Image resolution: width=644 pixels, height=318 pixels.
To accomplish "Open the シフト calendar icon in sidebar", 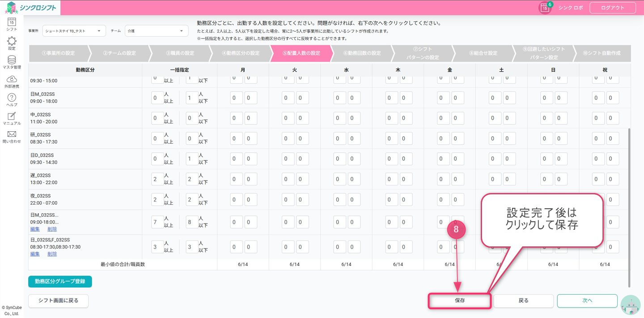I will coord(12,22).
